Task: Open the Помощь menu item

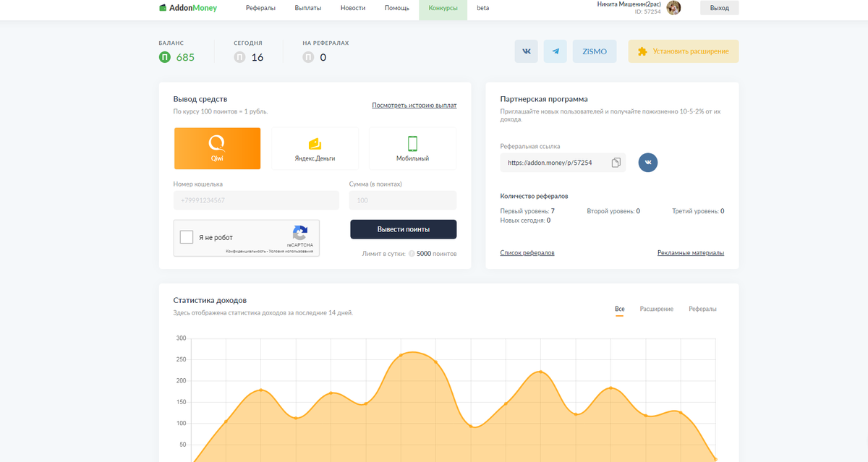Action: 397,8
